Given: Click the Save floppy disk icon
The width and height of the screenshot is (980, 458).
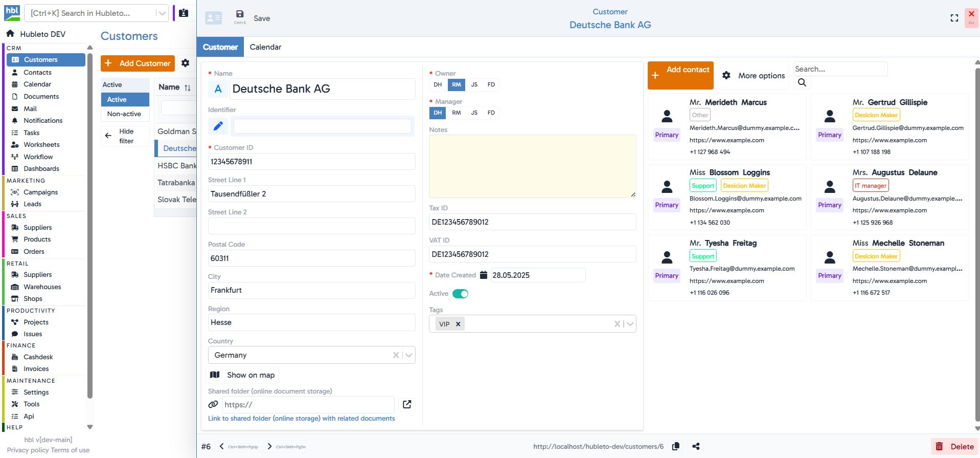Looking at the screenshot, I should 240,14.
